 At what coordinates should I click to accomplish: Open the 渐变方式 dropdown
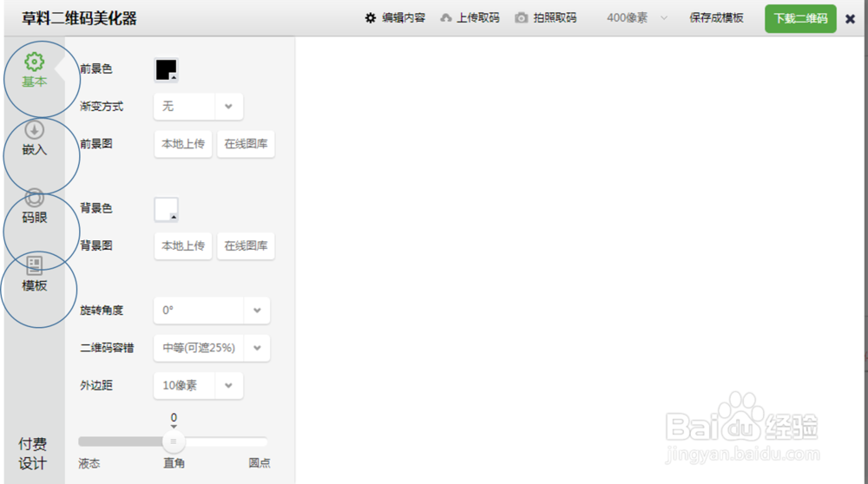[198, 106]
